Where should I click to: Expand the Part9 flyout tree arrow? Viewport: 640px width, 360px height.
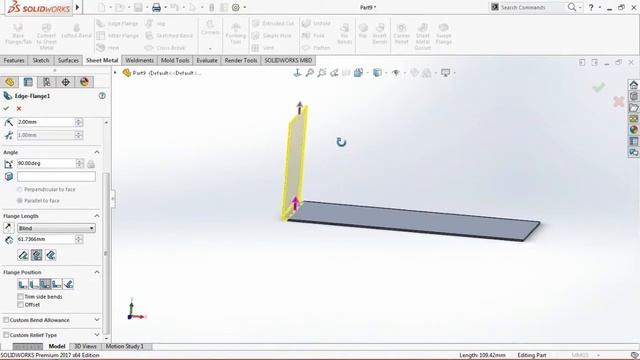coord(116,73)
